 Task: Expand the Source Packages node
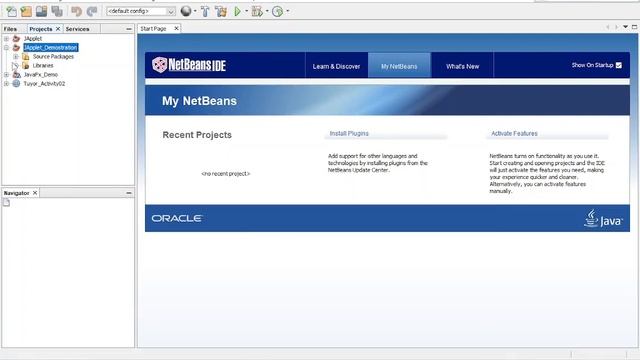click(x=16, y=57)
